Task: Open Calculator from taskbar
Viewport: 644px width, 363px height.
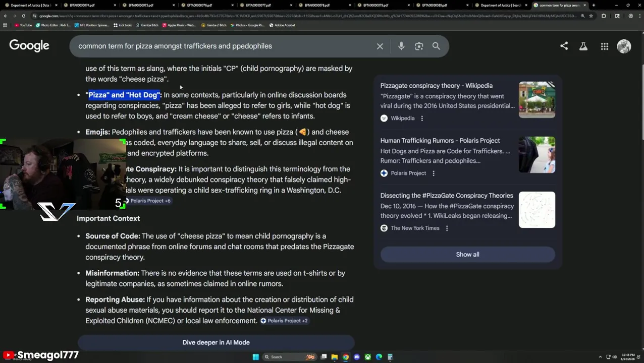Action: pos(390,357)
